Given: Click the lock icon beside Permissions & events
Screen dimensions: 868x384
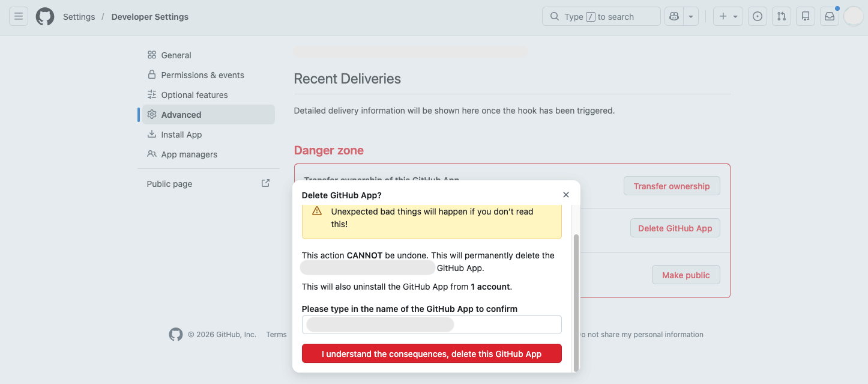Looking at the screenshot, I should (x=152, y=75).
